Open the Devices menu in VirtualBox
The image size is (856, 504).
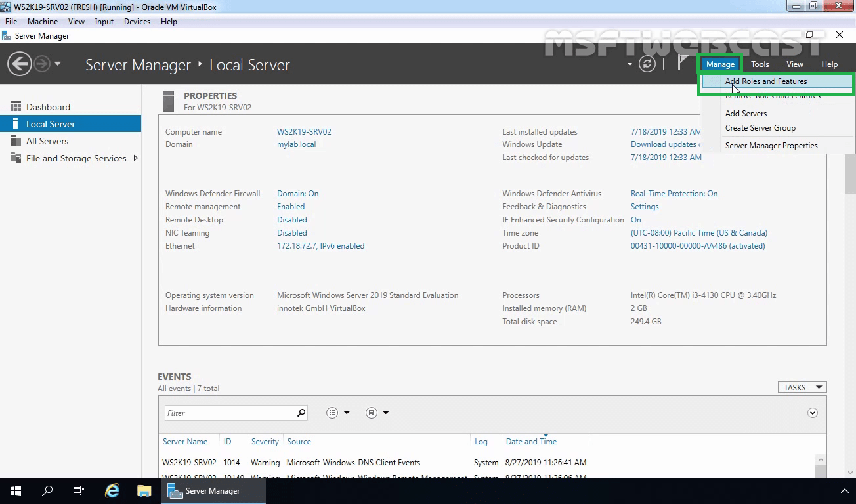tap(137, 21)
